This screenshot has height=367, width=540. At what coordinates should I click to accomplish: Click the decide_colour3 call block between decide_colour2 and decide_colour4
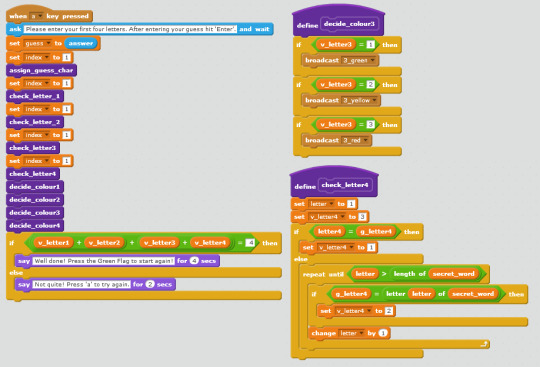tap(35, 212)
